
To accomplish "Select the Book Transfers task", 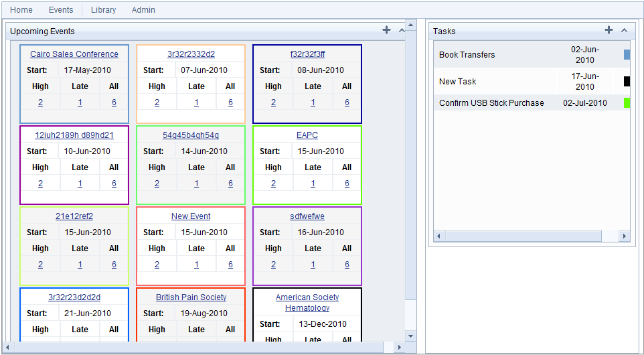I will [532, 55].
